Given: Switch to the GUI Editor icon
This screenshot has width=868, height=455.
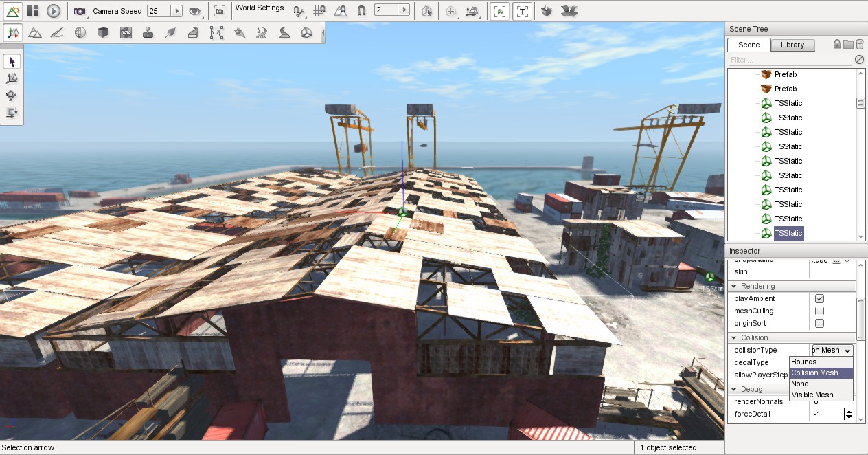Looking at the screenshot, I should (33, 11).
